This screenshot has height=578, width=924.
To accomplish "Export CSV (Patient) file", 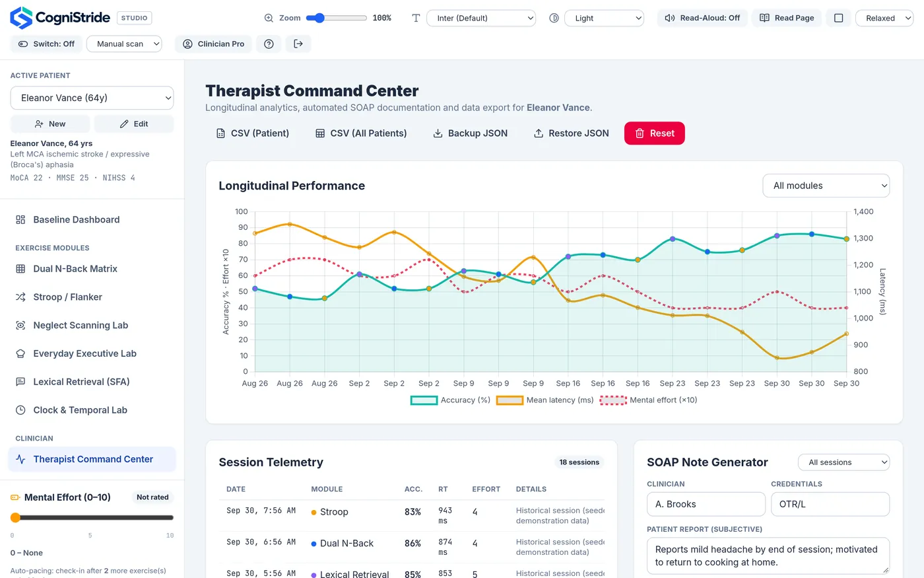I will (253, 133).
